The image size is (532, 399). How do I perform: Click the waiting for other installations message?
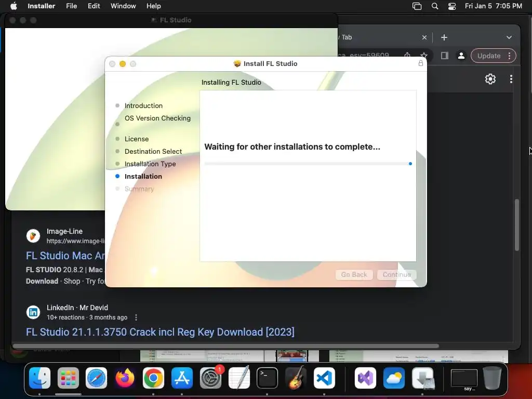click(292, 147)
